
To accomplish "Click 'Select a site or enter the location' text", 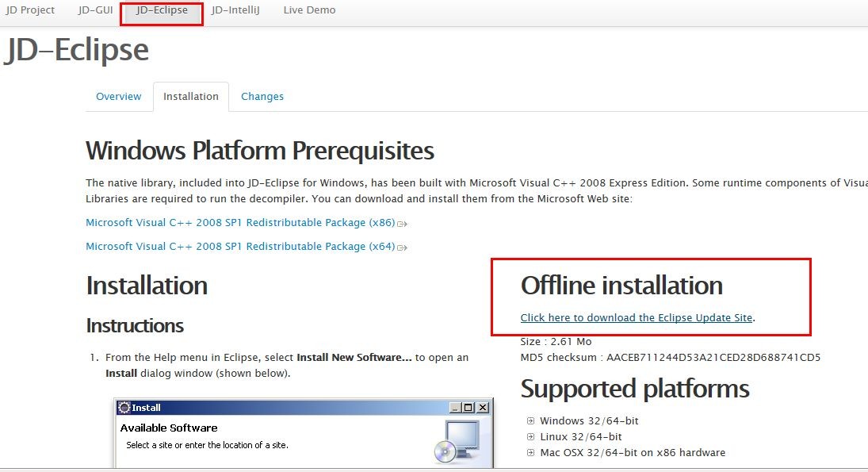I will point(207,445).
